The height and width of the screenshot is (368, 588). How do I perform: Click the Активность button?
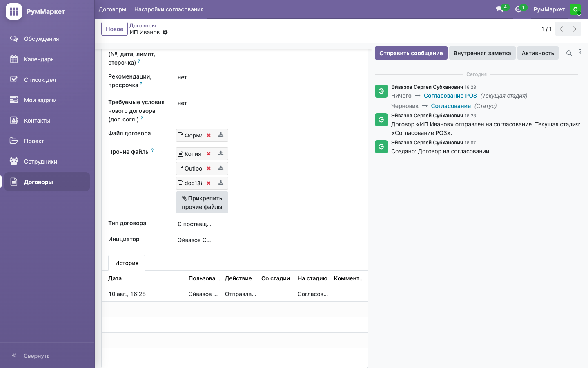point(538,53)
